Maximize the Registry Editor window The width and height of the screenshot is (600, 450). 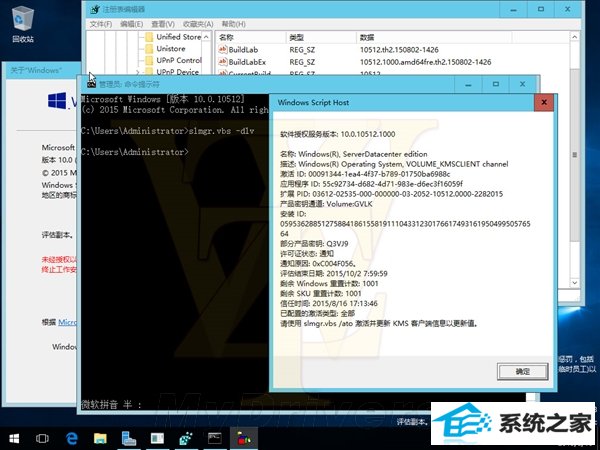click(x=541, y=9)
